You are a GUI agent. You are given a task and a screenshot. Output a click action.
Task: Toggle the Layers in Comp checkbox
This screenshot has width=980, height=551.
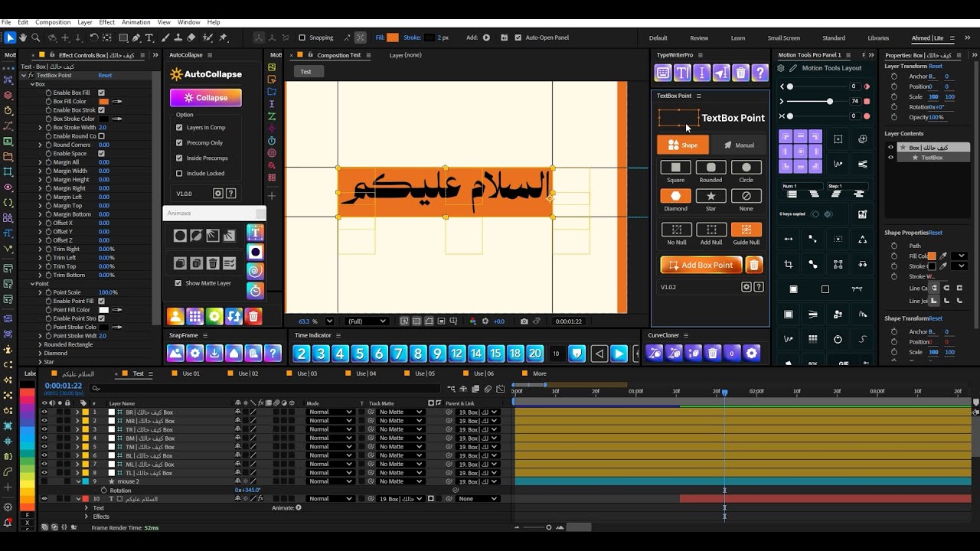point(179,127)
